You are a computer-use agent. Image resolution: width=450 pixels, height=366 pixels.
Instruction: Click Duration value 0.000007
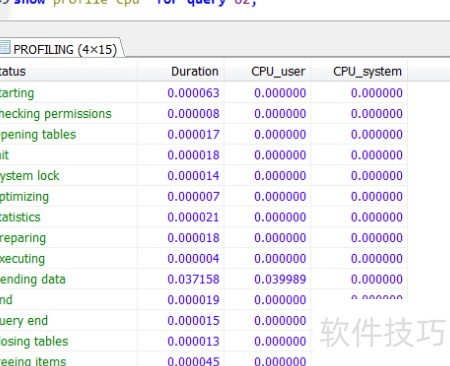(x=193, y=196)
